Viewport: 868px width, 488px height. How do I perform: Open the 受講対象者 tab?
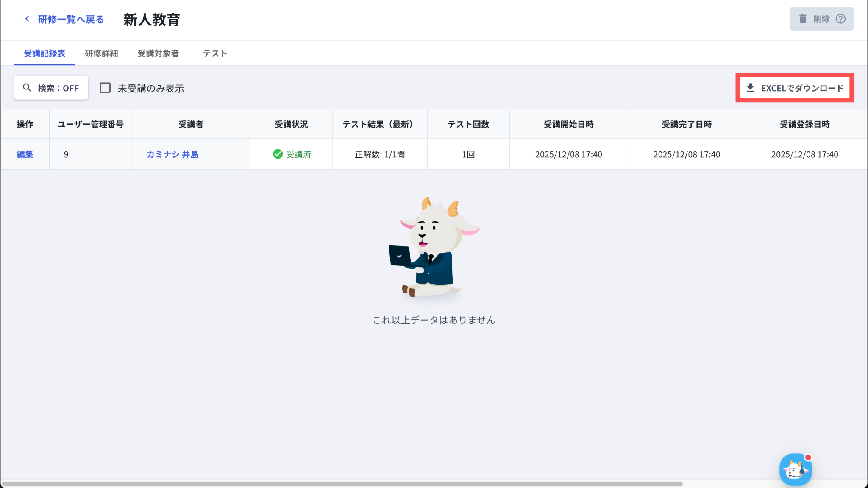pyautogui.click(x=158, y=53)
